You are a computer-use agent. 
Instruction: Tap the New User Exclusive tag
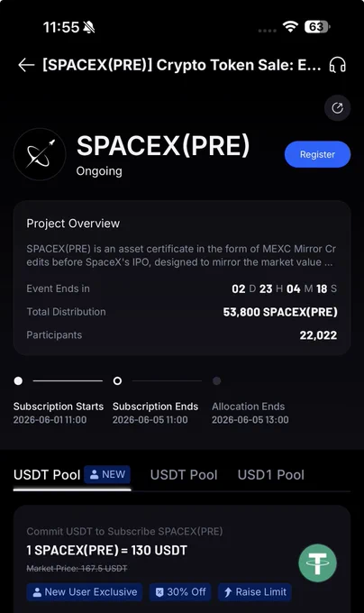[x=85, y=592]
